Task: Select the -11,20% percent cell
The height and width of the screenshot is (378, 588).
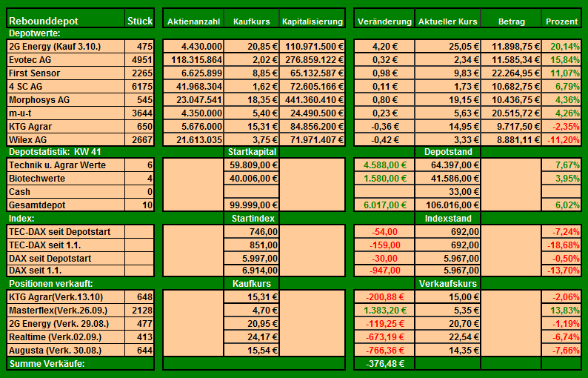Action: pos(561,139)
